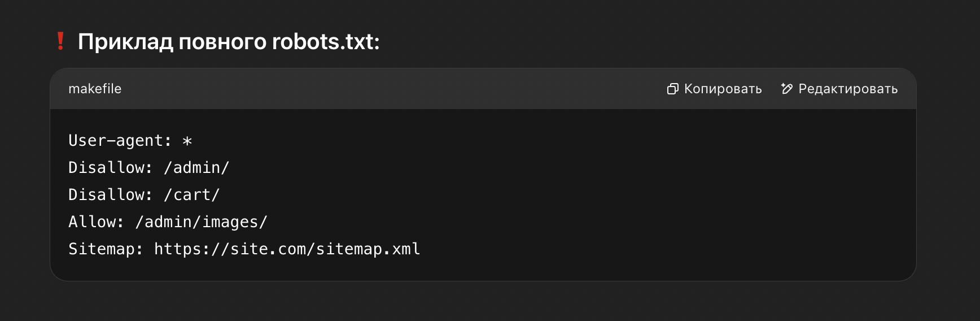This screenshot has width=980, height=321.
Task: Click the heading Приклад повного robots.txt
Action: tap(229, 42)
